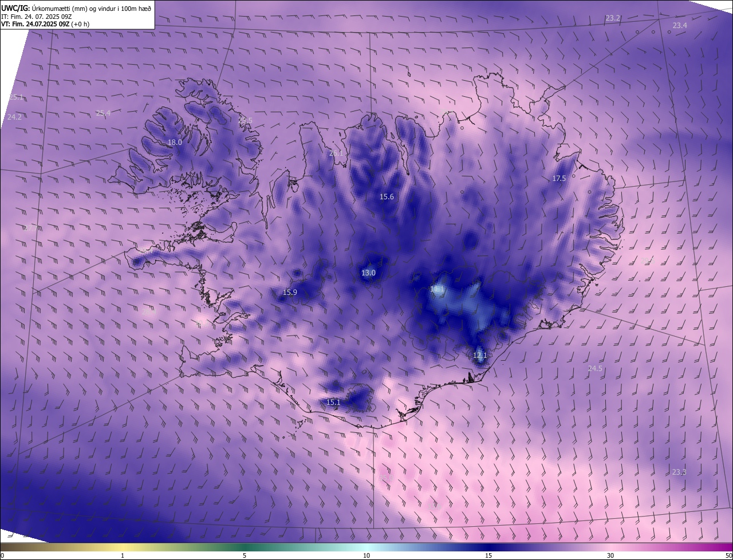Click the 23.3 value label
The image size is (733, 560).
(x=679, y=472)
